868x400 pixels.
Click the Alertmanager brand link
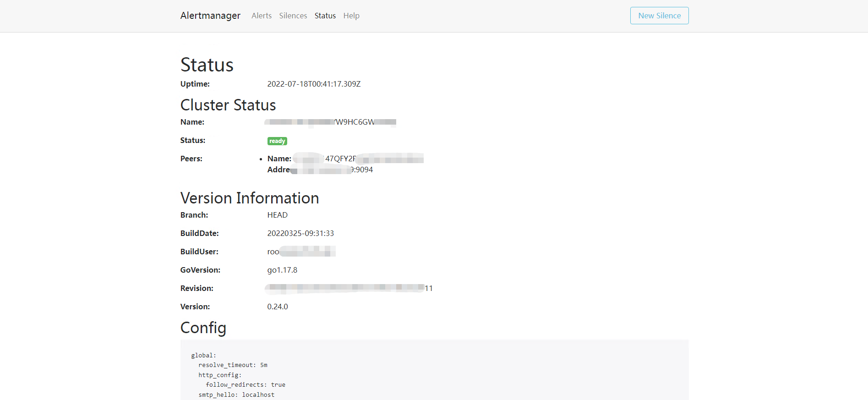(210, 16)
